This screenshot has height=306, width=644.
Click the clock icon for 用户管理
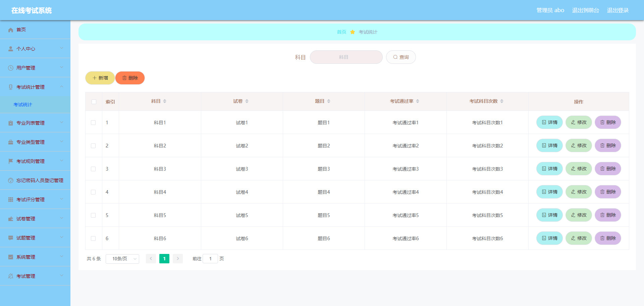(11, 68)
